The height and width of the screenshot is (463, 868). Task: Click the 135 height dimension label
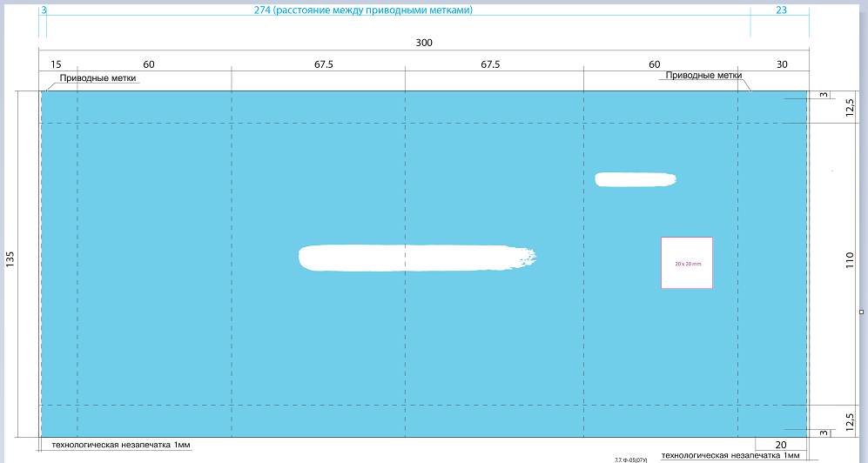[x=10, y=261]
